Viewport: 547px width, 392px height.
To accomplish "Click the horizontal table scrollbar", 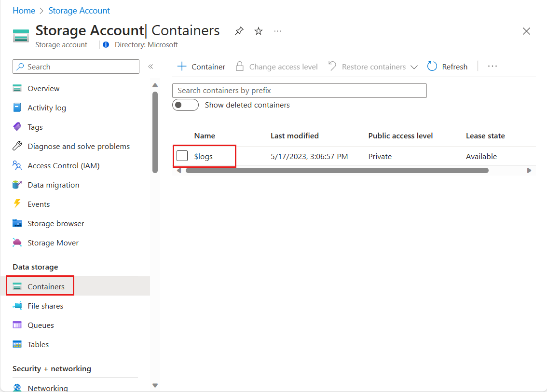I will (337, 170).
